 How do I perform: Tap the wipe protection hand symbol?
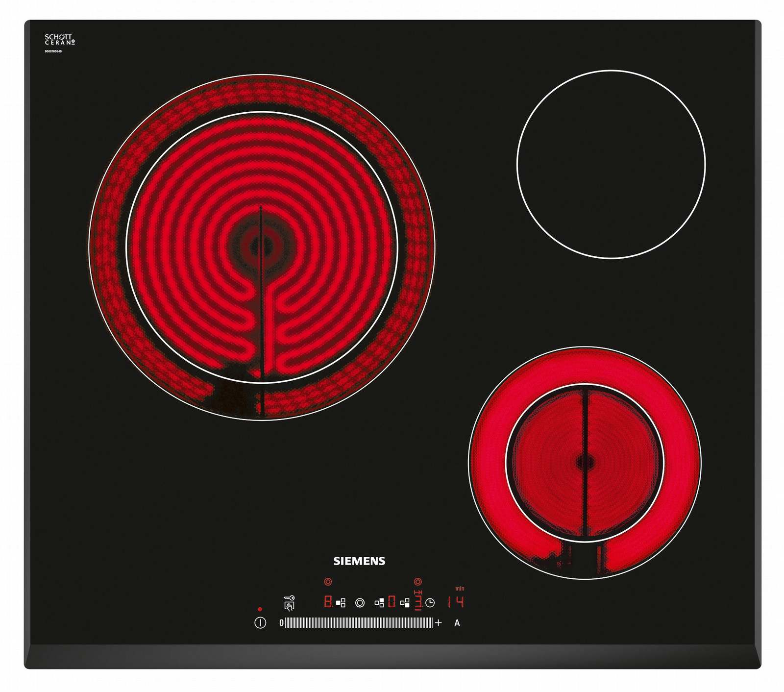point(289,607)
